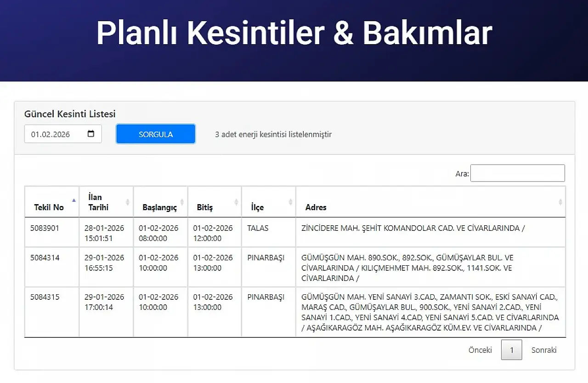
Task: Open the calendar picker in date field
Action: coord(91,134)
